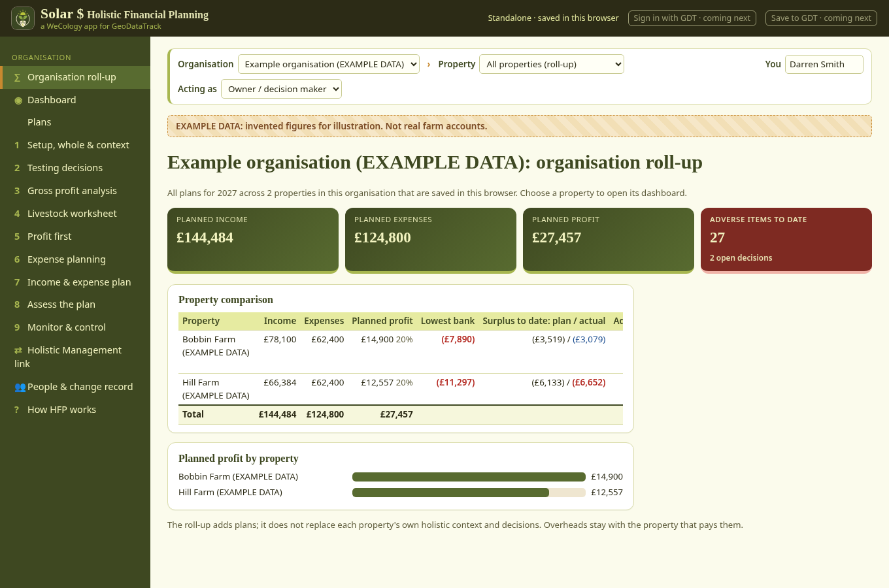Screen dimensions: 889x588
Task: Click the EXAMPLE DATA warning banner
Action: [520, 126]
